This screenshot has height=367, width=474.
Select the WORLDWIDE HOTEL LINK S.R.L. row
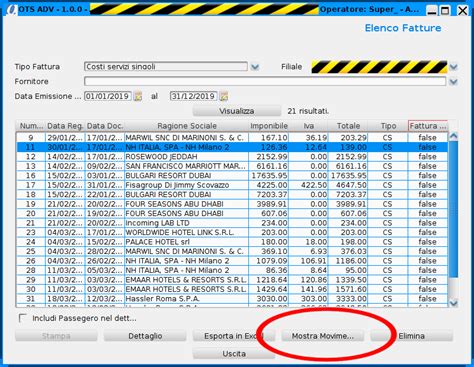[232, 232]
